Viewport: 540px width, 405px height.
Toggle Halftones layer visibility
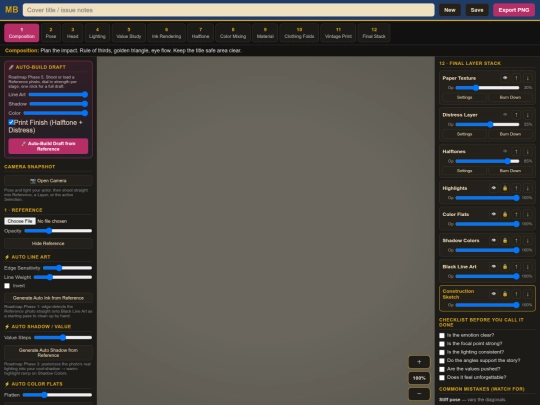pyautogui.click(x=505, y=152)
